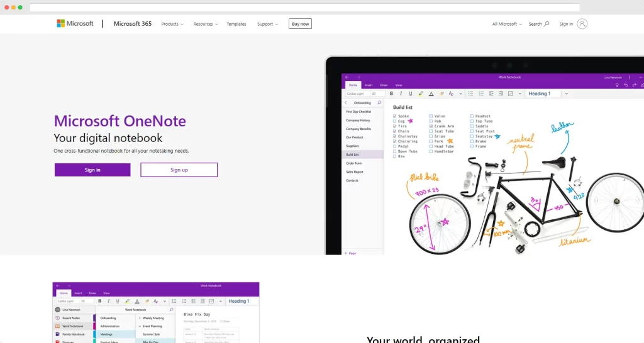Image resolution: width=644 pixels, height=343 pixels.
Task: Toggle the Cog checkbox in Build list
Action: click(395, 121)
